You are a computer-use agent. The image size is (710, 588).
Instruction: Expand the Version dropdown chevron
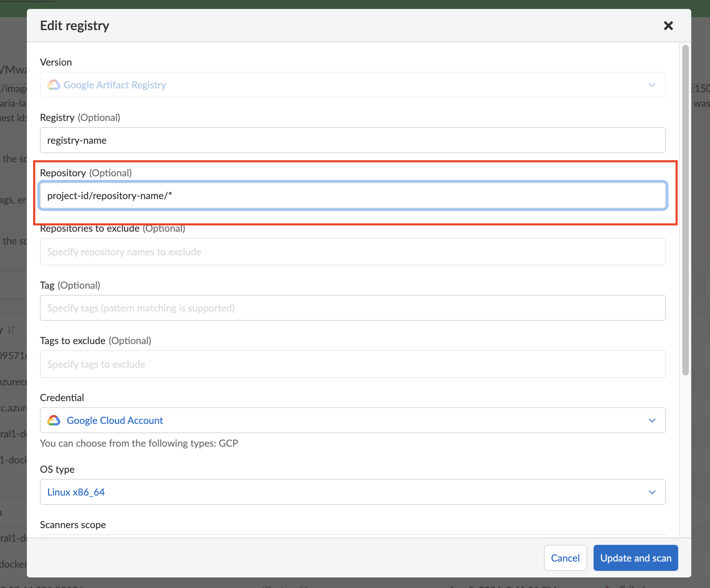652,85
